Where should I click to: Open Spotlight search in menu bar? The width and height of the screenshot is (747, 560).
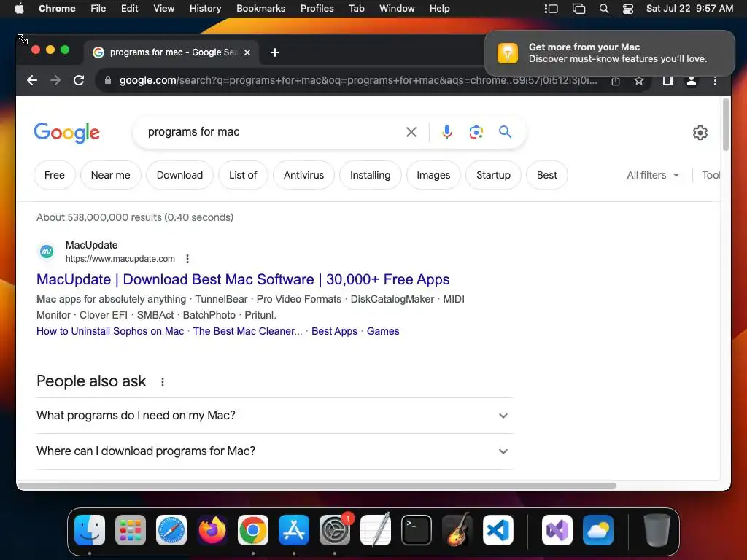coord(603,9)
